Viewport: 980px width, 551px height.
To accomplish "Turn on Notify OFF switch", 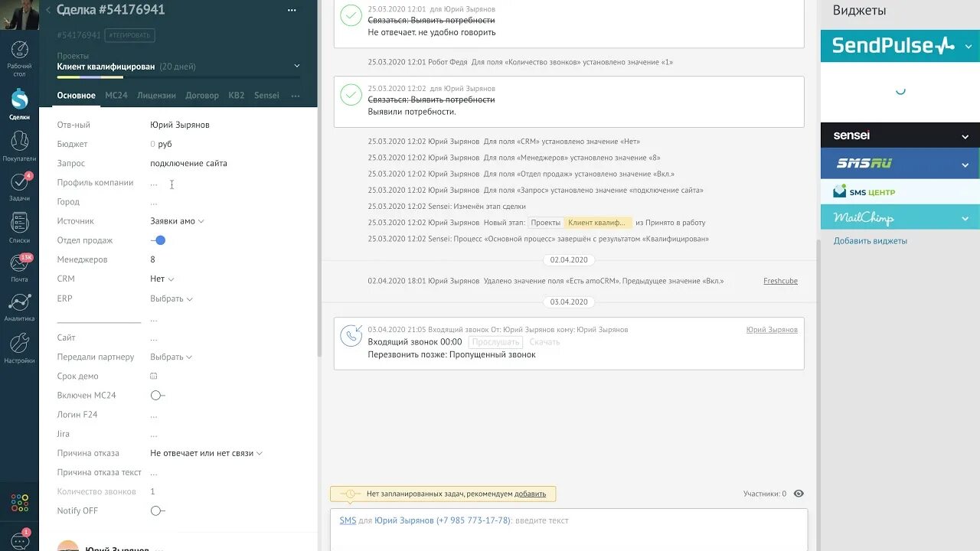I will [157, 510].
